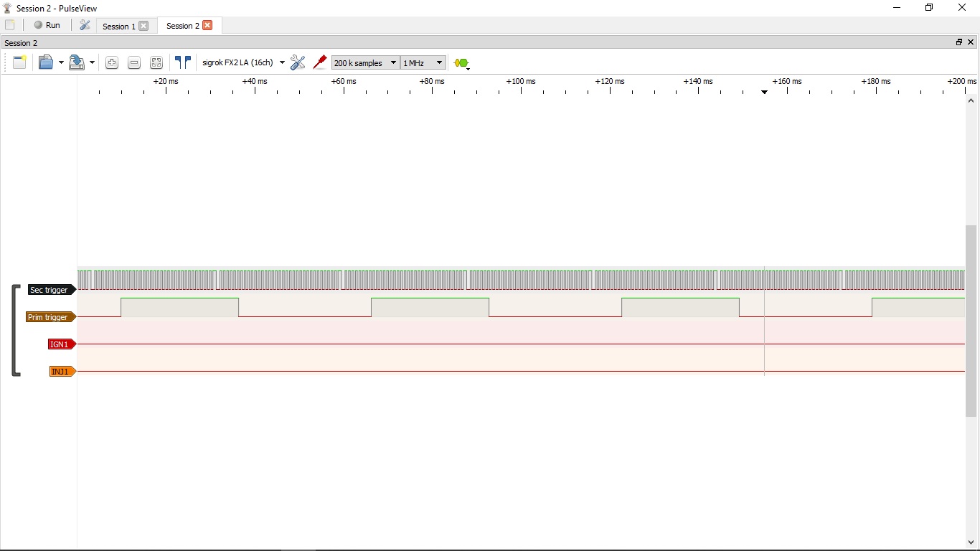Configure channels with the red probe icon
The image size is (980, 551).
[x=320, y=62]
